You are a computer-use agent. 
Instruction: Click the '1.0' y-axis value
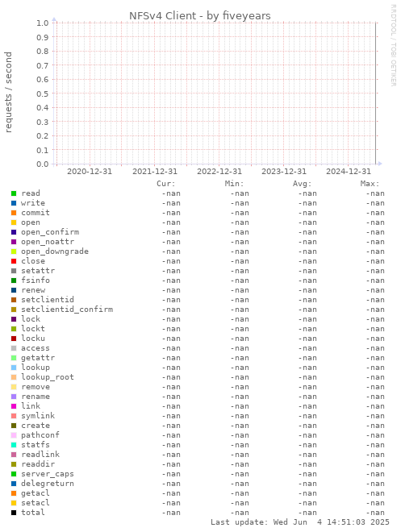tap(43, 23)
